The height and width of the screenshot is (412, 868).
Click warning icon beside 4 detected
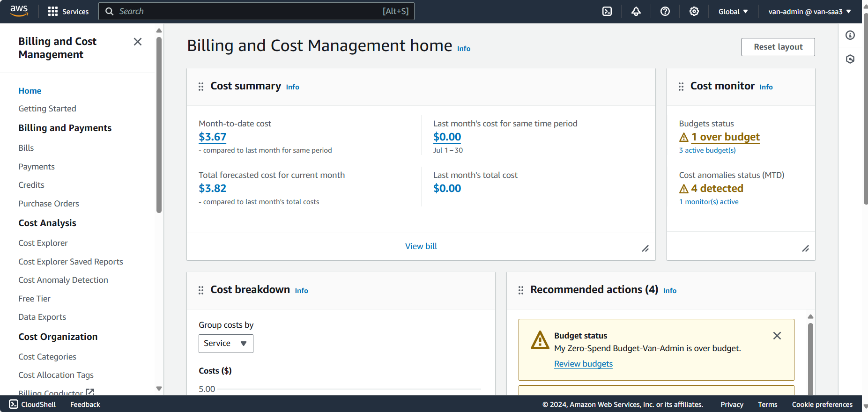pyautogui.click(x=684, y=189)
